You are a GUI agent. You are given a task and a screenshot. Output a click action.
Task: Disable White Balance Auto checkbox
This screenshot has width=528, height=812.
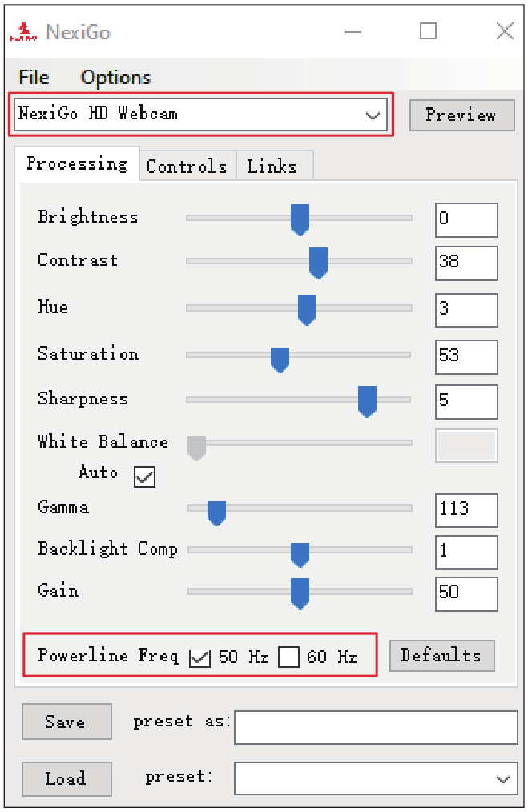[144, 476]
